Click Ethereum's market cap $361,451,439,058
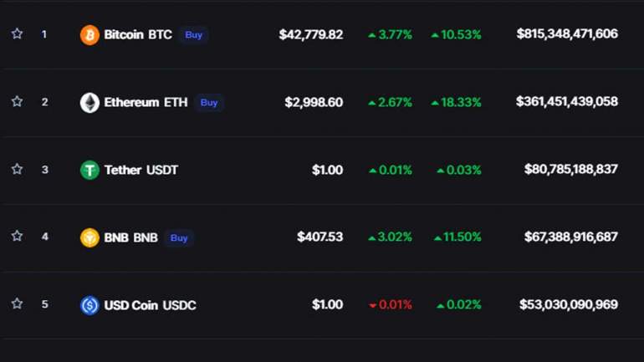 [567, 102]
